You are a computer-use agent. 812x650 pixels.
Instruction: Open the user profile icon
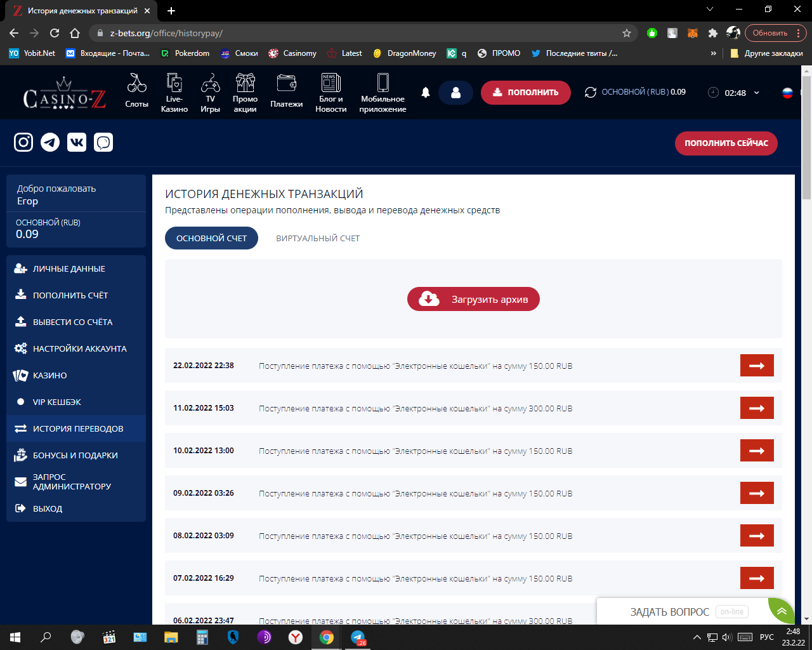pos(455,93)
